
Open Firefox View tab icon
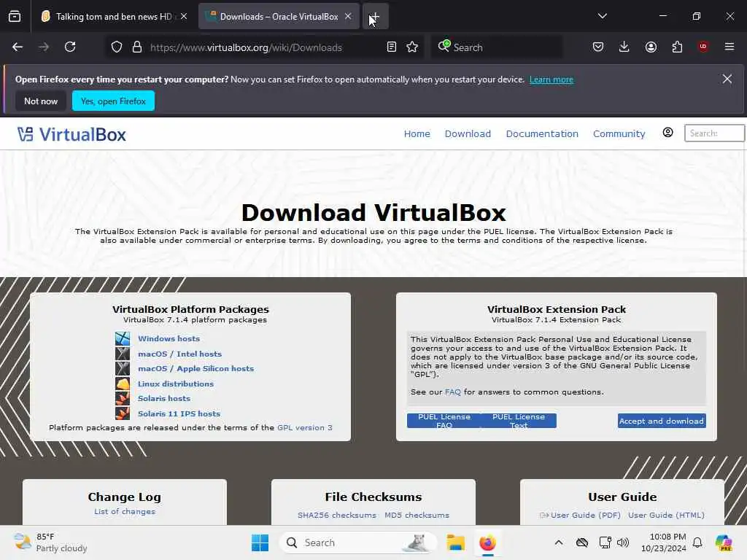point(15,16)
